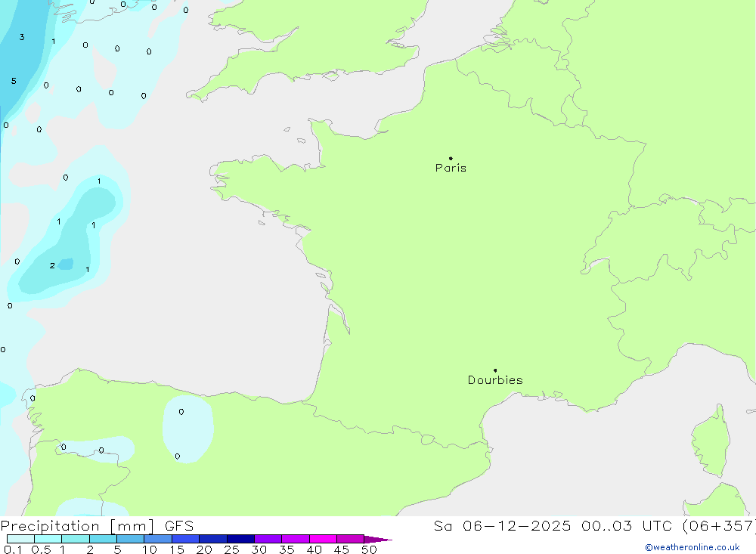Click the legend value label '30'

259,549
